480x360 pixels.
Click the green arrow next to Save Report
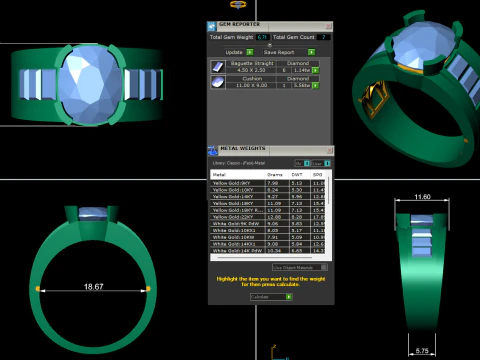coord(311,52)
